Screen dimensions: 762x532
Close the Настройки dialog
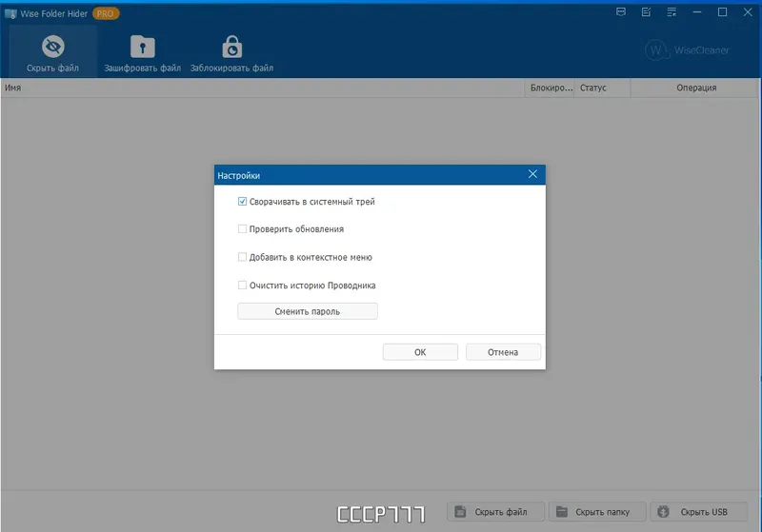click(x=533, y=174)
